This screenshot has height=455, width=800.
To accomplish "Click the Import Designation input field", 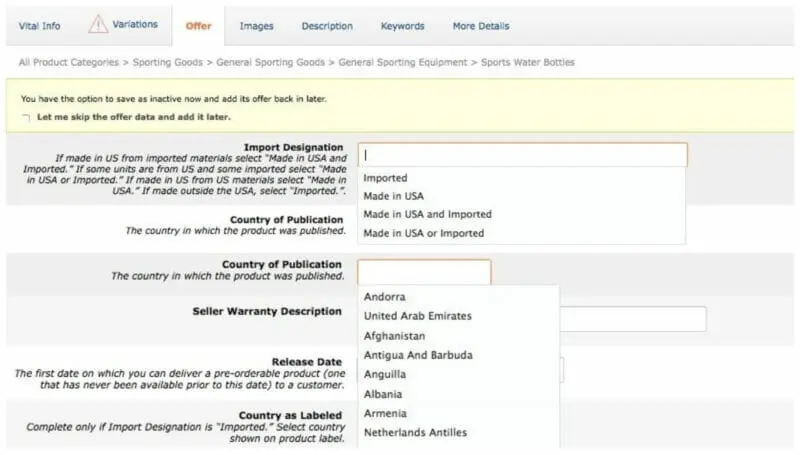I will coord(522,155).
